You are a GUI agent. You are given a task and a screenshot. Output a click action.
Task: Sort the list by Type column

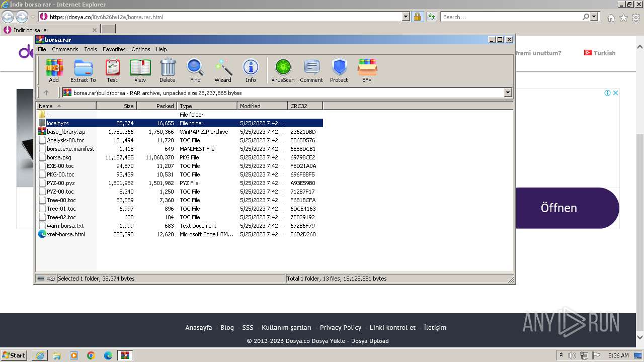pyautogui.click(x=207, y=106)
